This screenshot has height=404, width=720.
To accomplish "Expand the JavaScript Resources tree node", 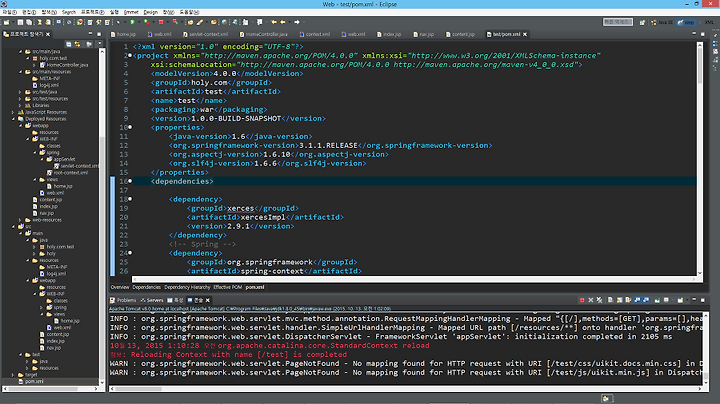I will [13, 112].
